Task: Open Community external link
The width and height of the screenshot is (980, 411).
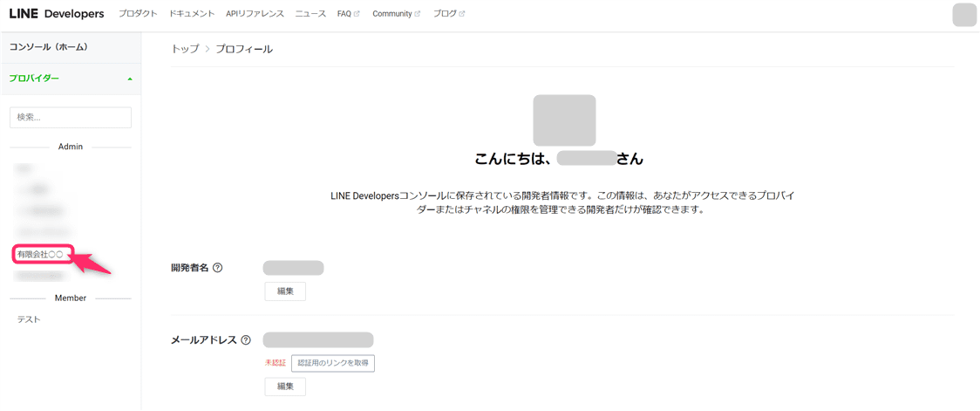Action: point(396,14)
